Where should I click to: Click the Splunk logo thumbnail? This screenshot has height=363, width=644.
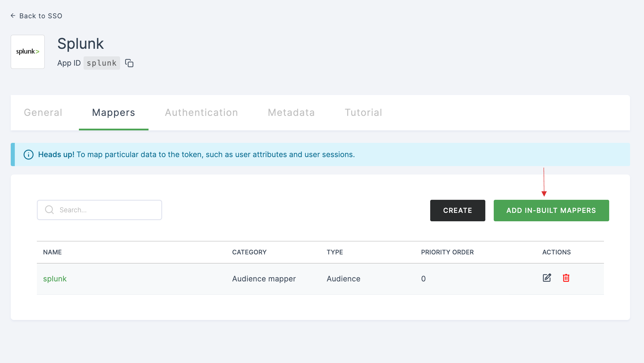pyautogui.click(x=28, y=52)
